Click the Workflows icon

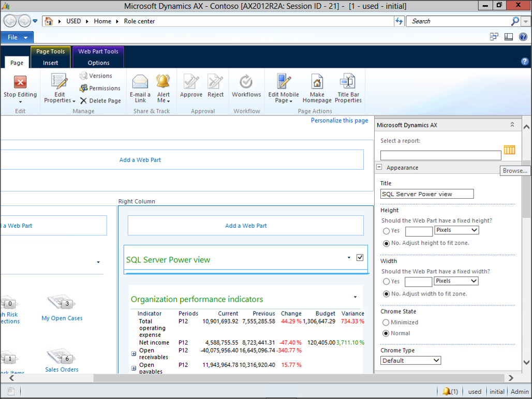(x=246, y=82)
